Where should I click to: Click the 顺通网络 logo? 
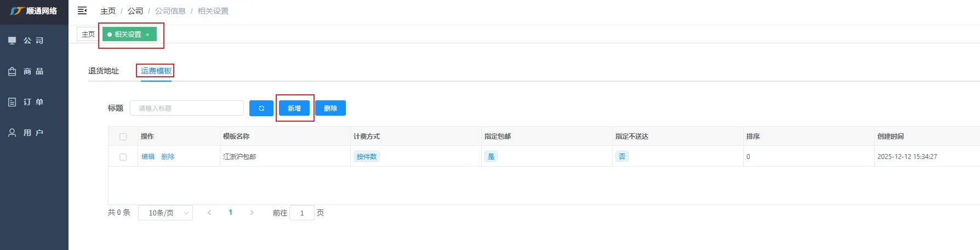pyautogui.click(x=34, y=11)
